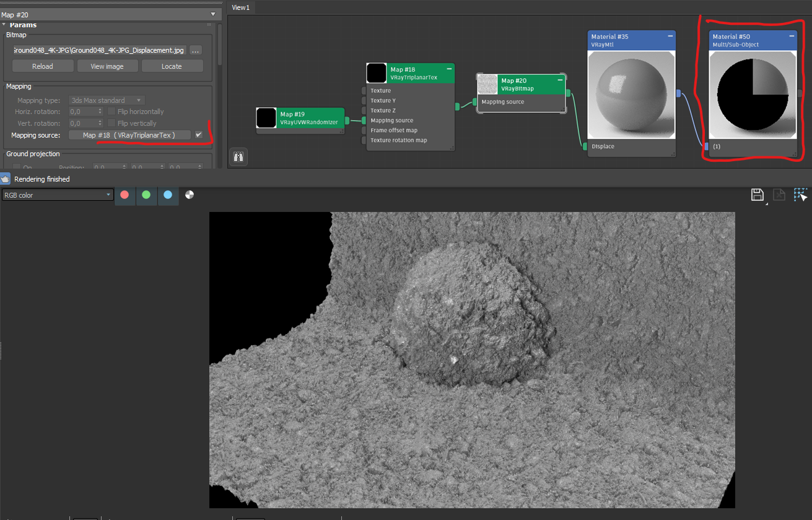The width and height of the screenshot is (812, 520).
Task: Select the Map #19 VRayUVWRandomizer node title
Action: coord(310,118)
